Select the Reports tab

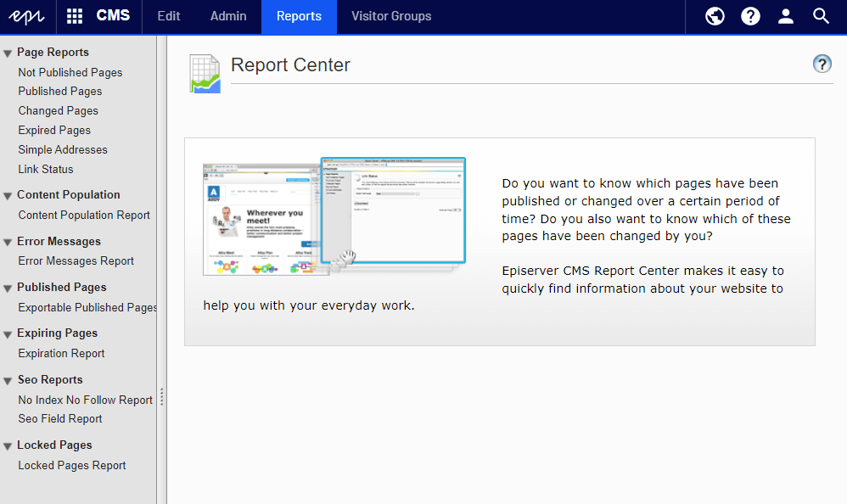(300, 17)
